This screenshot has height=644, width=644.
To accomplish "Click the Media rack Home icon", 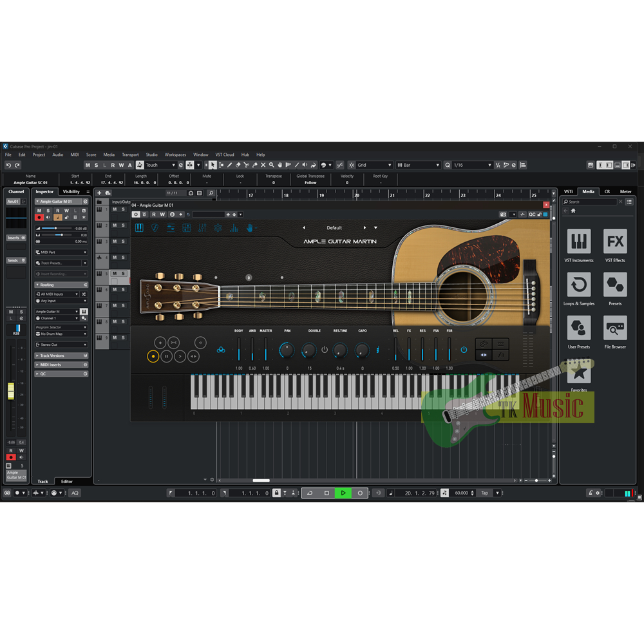I will point(573,211).
